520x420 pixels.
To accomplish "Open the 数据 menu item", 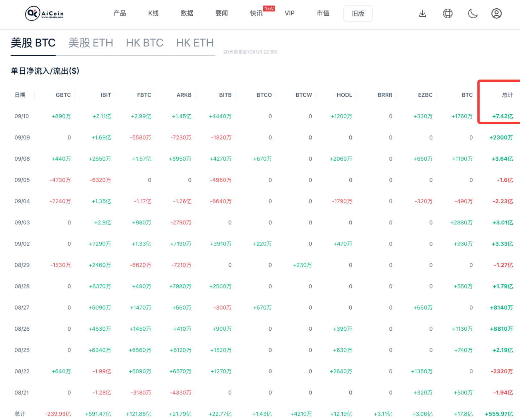I will [x=187, y=13].
